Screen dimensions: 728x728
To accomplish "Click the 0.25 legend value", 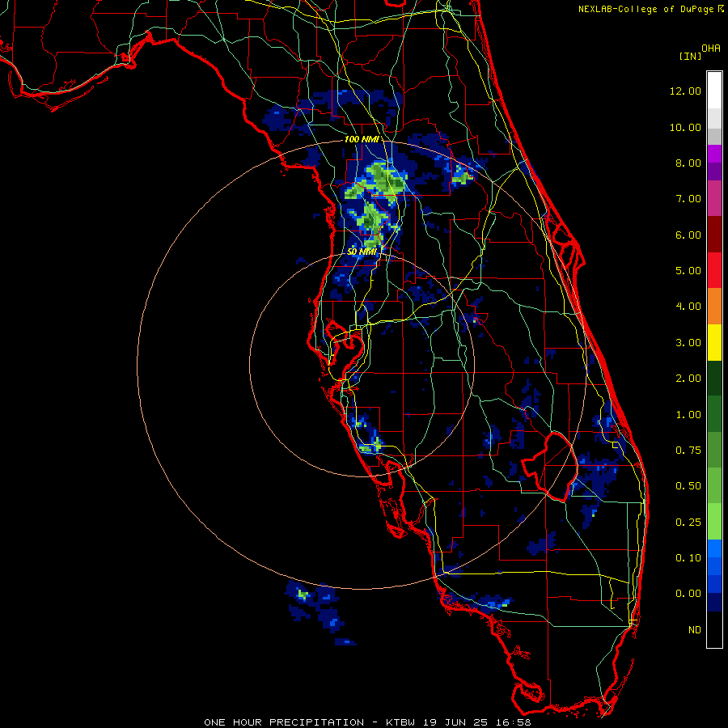I will coord(688,523).
